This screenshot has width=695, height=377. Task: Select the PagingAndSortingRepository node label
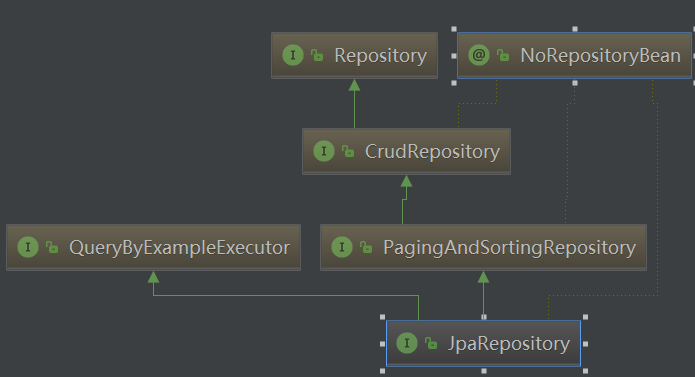[509, 248]
